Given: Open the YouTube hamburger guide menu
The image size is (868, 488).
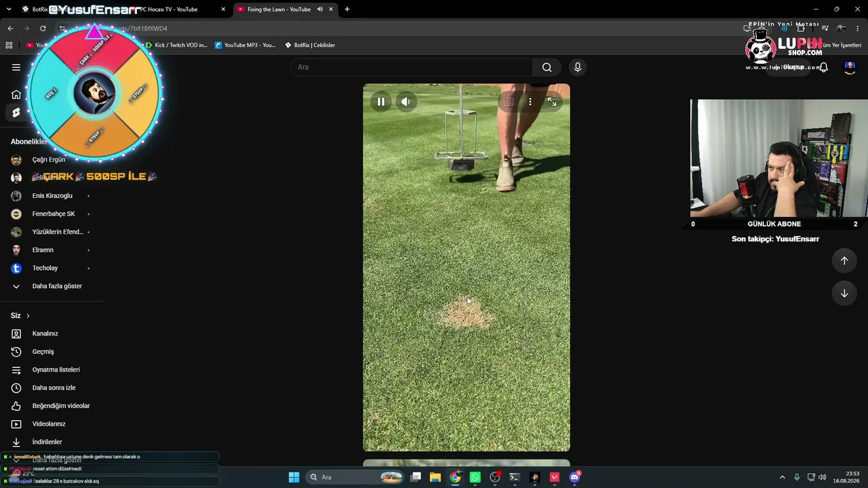Looking at the screenshot, I should (16, 67).
